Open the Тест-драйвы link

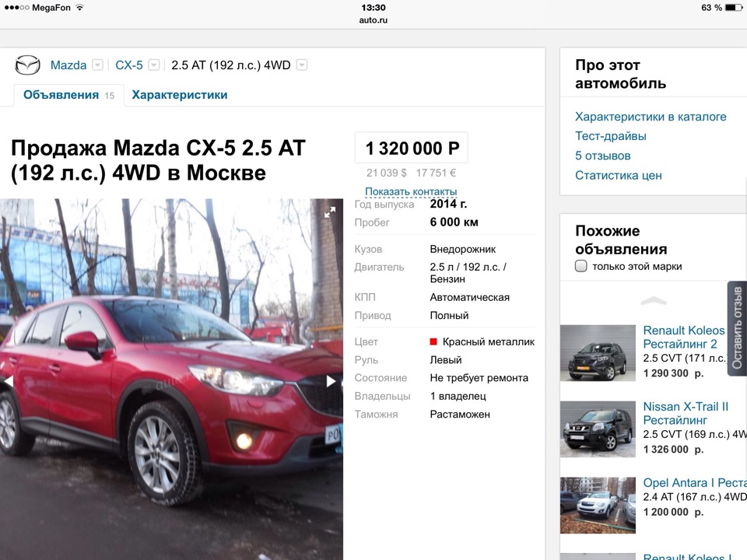[x=610, y=135]
